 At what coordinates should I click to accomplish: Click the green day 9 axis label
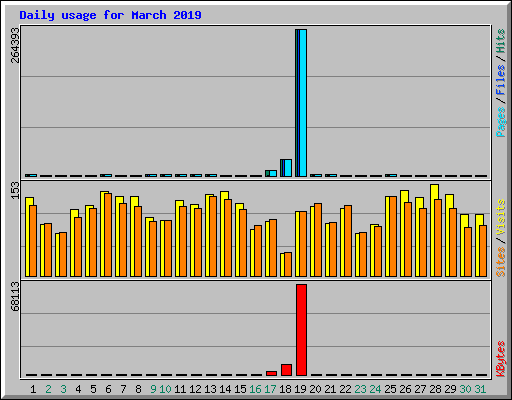pos(153,389)
